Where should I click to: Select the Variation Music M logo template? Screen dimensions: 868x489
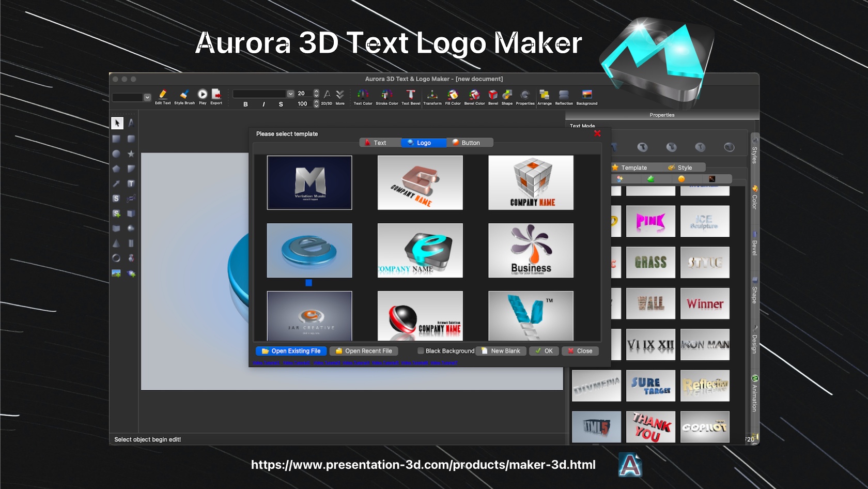pyautogui.click(x=309, y=182)
